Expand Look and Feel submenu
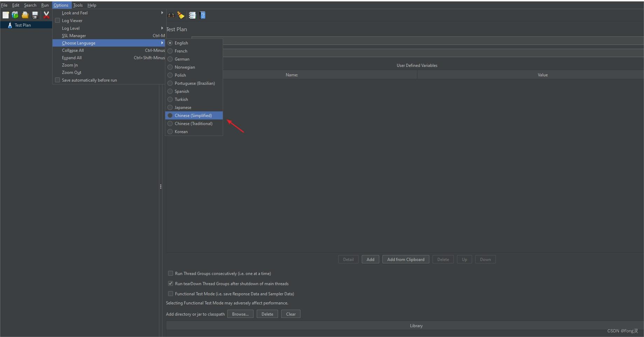Viewport: 644px width, 337px height. 109,13
